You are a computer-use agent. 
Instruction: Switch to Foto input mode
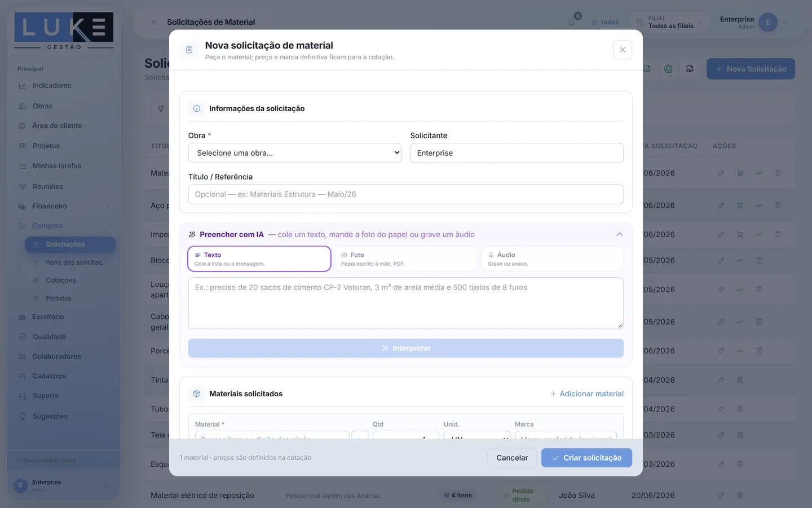pos(406,259)
